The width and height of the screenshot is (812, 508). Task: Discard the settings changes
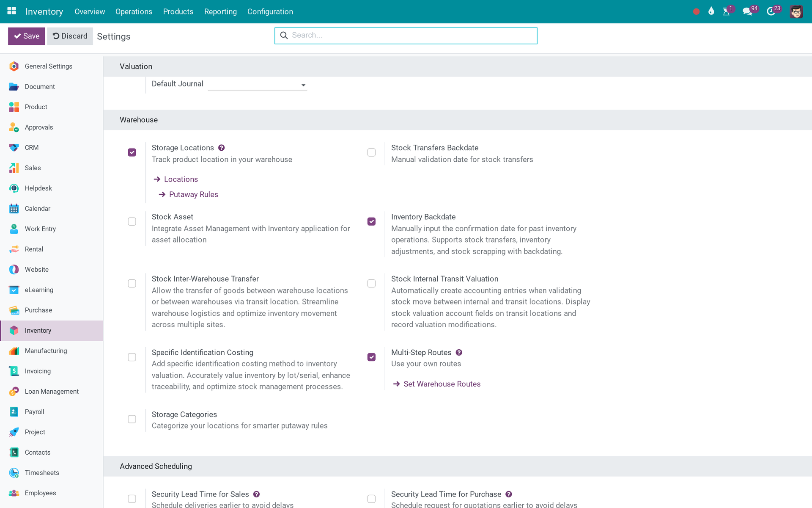point(70,36)
